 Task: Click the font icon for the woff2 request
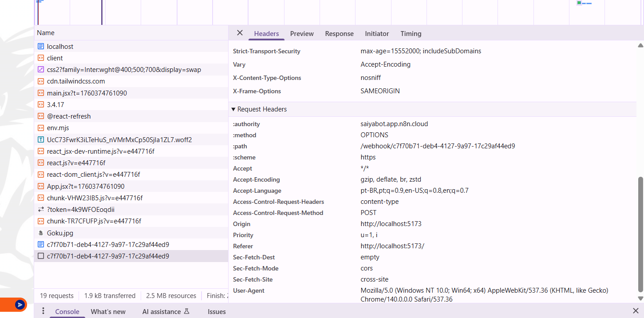tap(41, 140)
